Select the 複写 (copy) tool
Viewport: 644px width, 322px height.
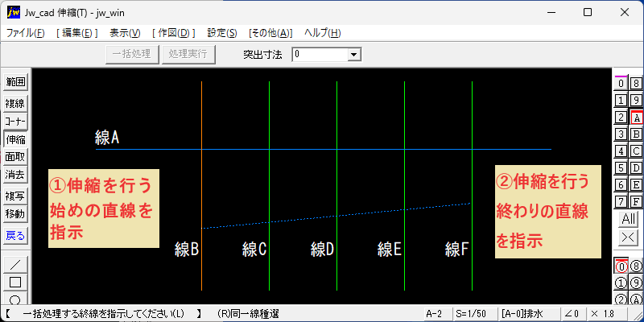(15, 196)
